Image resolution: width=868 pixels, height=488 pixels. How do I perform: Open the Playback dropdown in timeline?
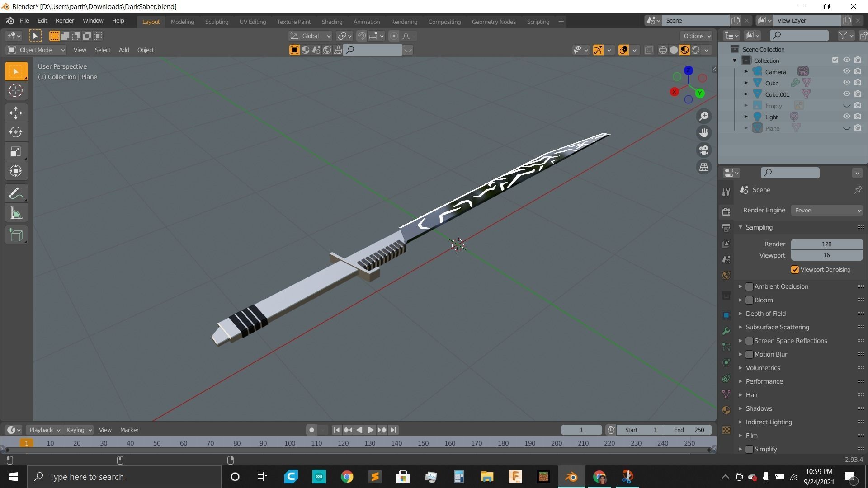[x=44, y=430]
